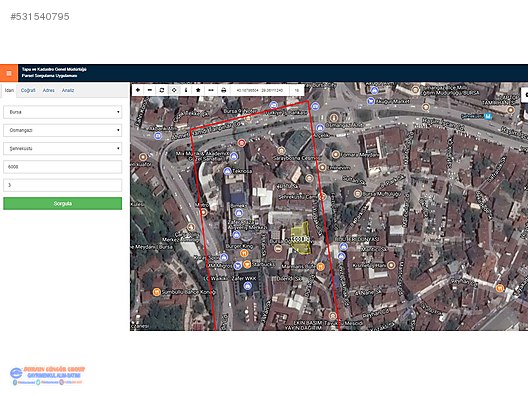
Task: Switch to the Adres tab
Action: [48, 90]
